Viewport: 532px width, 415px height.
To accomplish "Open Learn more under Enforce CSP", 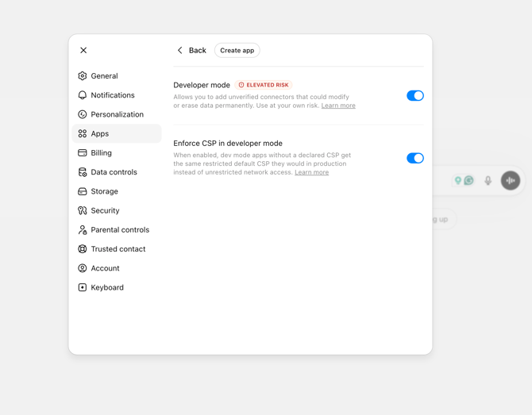I will coord(311,172).
